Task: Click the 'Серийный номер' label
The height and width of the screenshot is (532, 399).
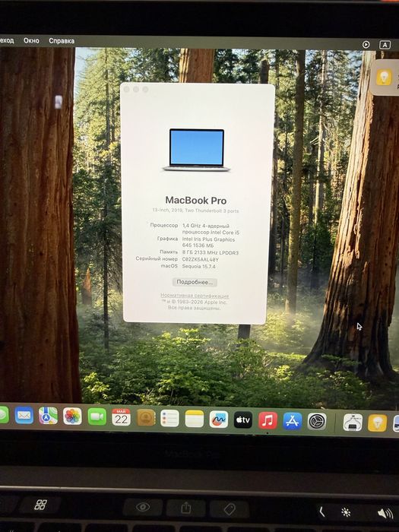Action: click(x=157, y=258)
